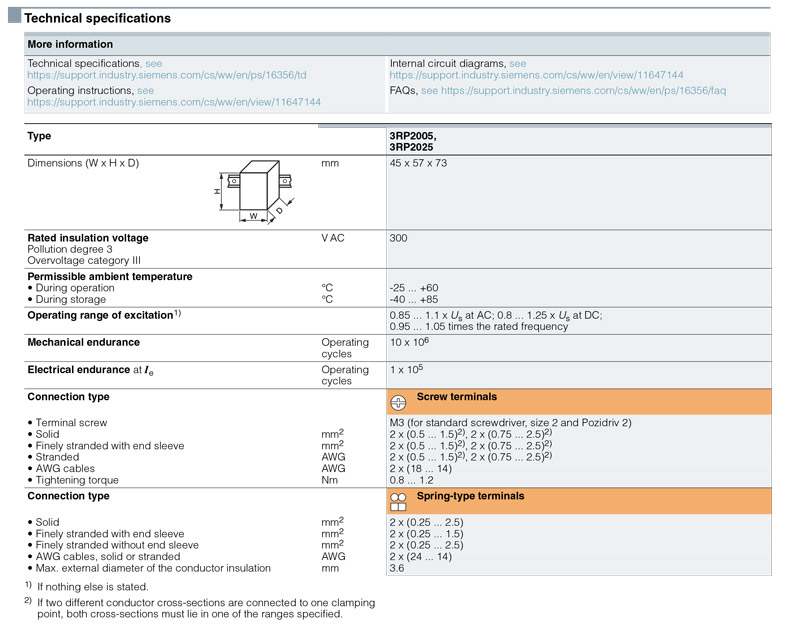Open the Internal circuit diagrams support URL

point(536,75)
